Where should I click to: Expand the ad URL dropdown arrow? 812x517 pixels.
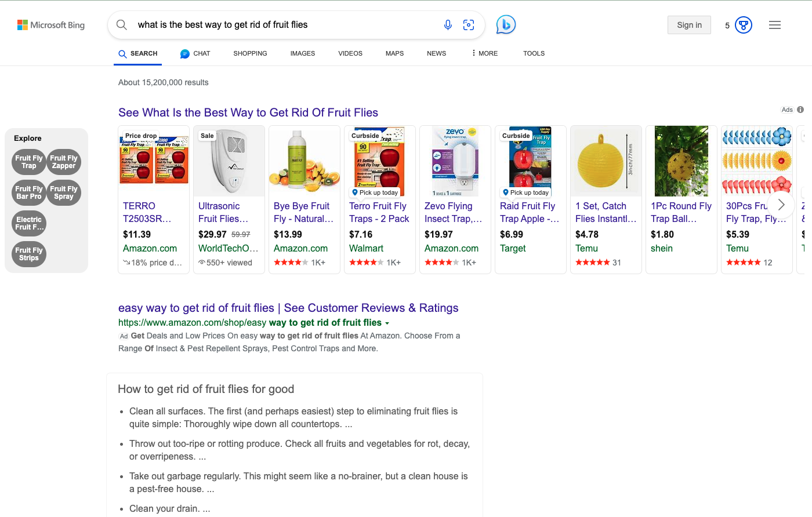(387, 322)
